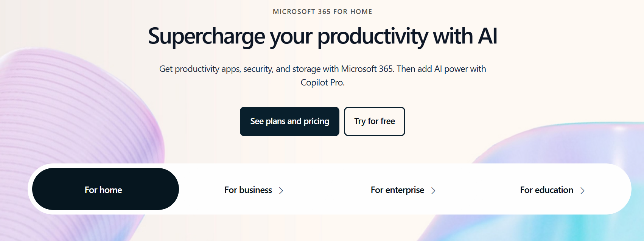Viewport: 644px width, 241px height.
Task: Click the word free on the outlined button
Action: coord(387,121)
